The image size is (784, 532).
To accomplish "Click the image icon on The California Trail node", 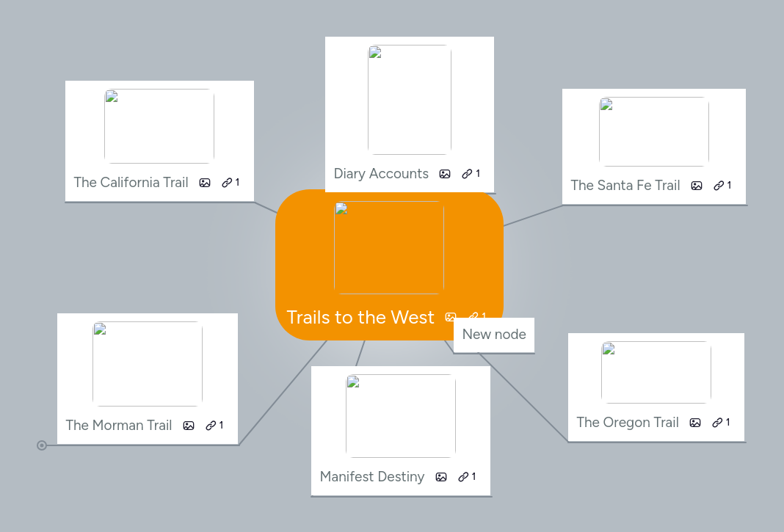I will tap(205, 182).
